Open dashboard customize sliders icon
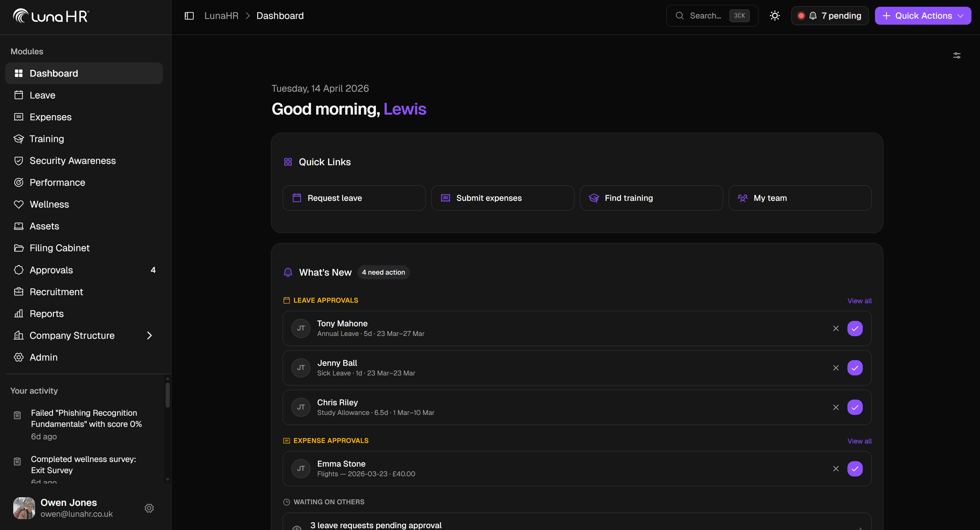Image resolution: width=980 pixels, height=530 pixels. [956, 56]
